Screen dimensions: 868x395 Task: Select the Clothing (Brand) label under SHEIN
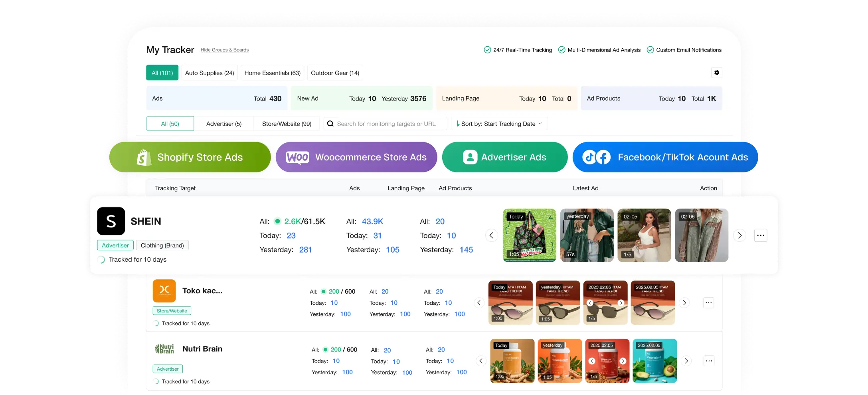[x=162, y=245]
